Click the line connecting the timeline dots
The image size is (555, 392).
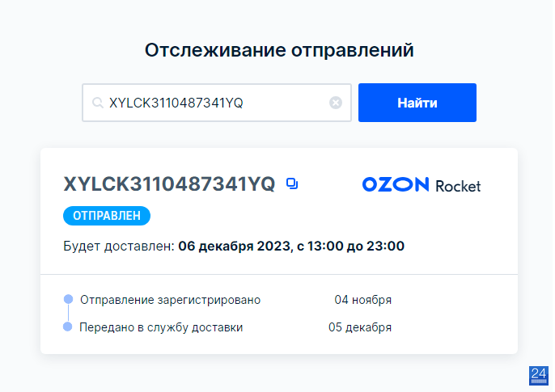coord(68,313)
